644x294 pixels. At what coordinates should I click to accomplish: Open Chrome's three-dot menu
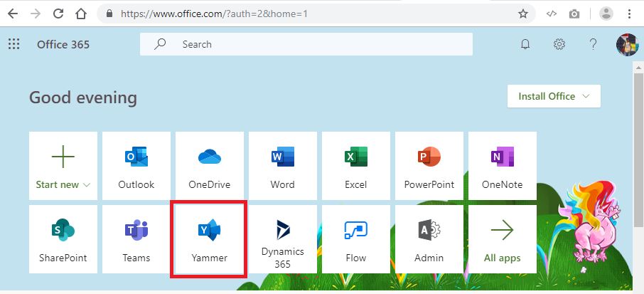629,14
